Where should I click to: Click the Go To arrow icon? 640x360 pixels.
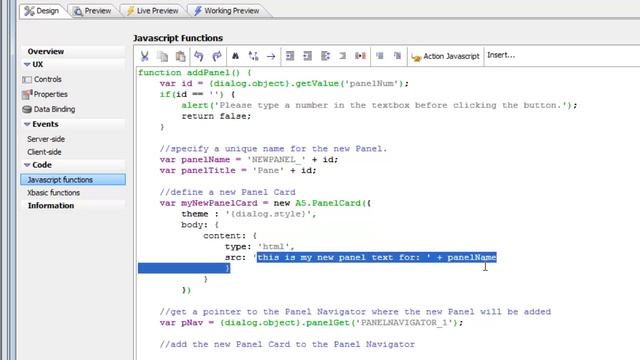(271, 56)
